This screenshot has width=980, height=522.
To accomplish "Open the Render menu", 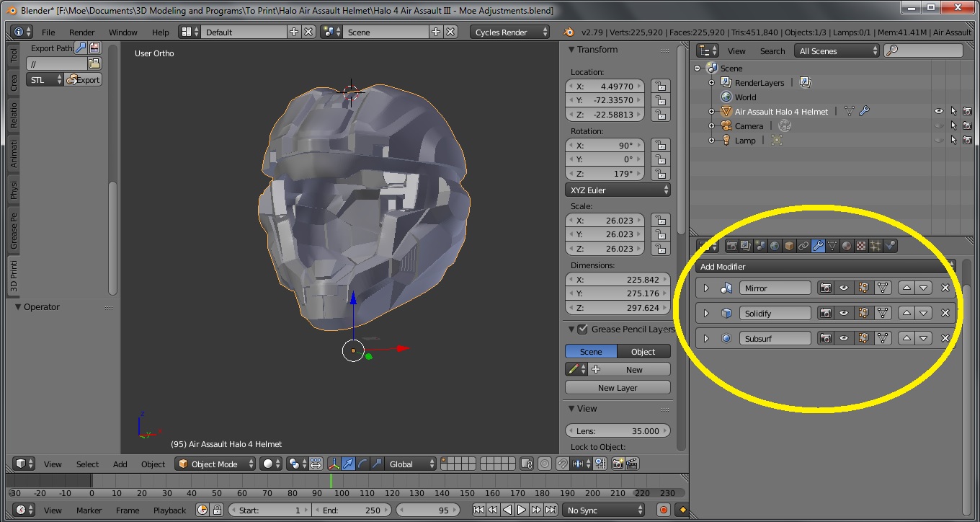I will pos(82,32).
